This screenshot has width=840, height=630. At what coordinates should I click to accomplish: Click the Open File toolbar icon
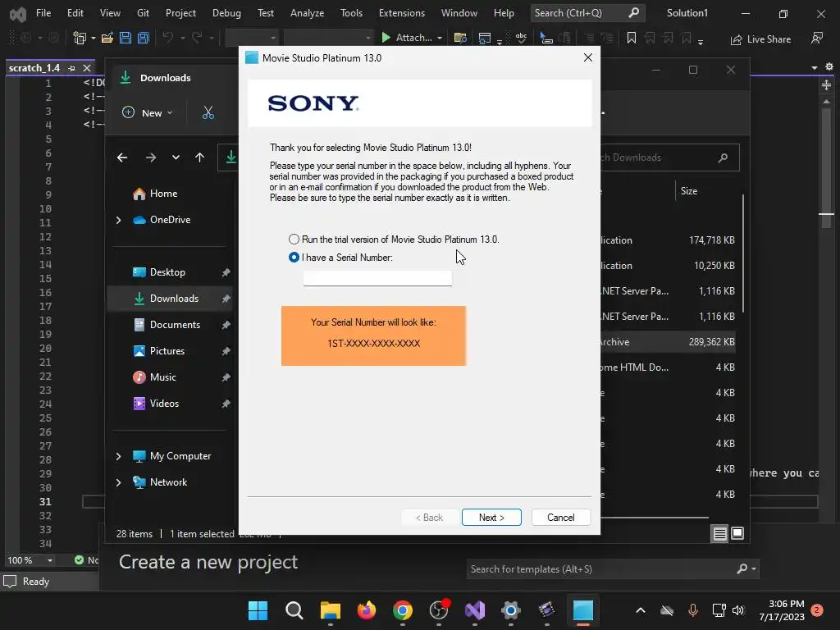(x=107, y=38)
